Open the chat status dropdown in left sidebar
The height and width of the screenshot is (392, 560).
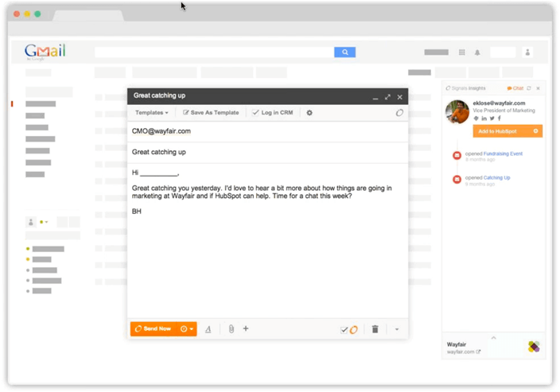(44, 222)
